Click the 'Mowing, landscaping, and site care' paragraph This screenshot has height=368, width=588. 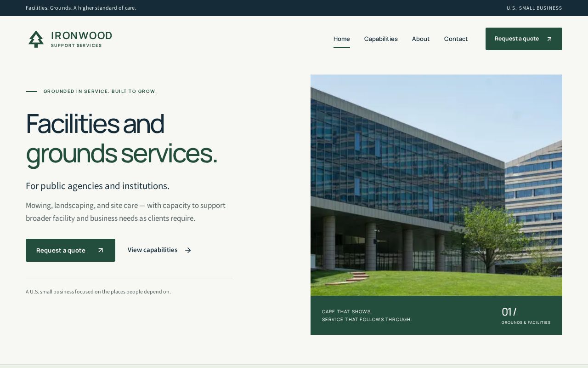click(125, 212)
